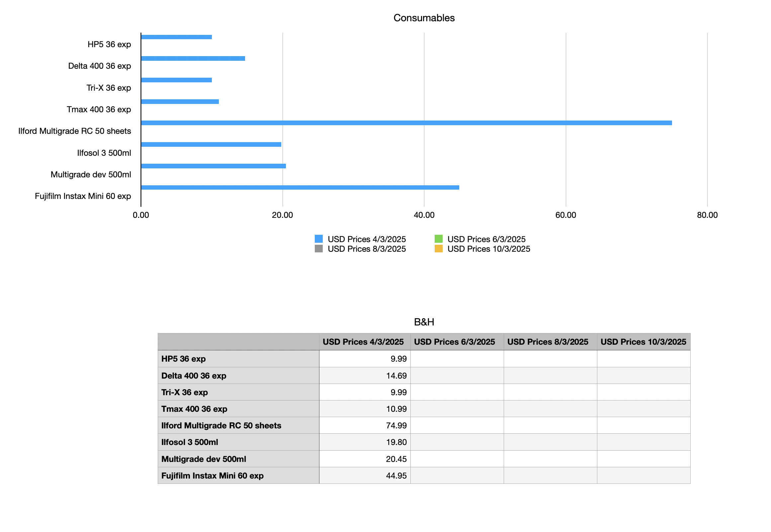Select the Tmax 400 36 exp table row header
This screenshot has width=771, height=532.
[x=238, y=409]
